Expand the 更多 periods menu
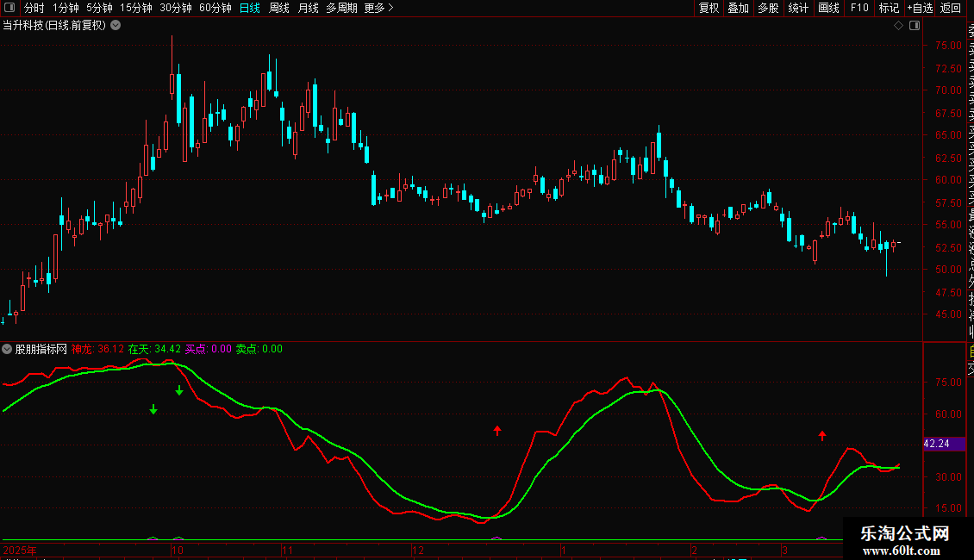974x560 pixels. pyautogui.click(x=378, y=8)
